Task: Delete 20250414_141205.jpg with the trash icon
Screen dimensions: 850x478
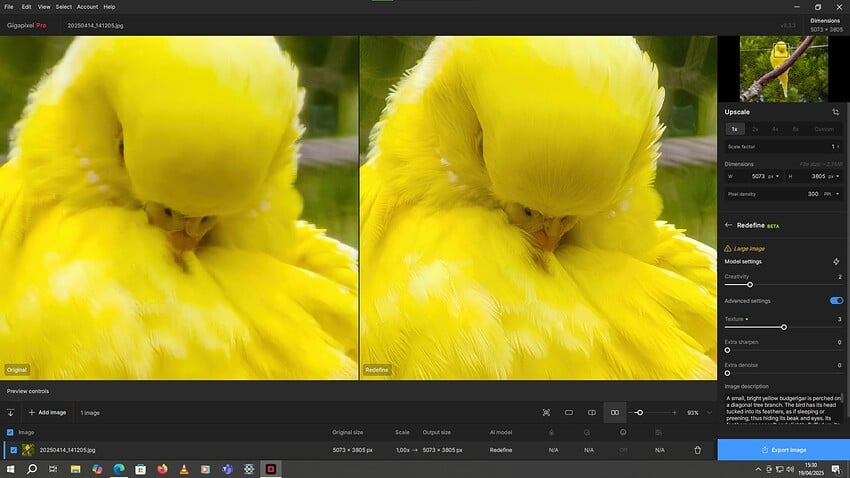Action: click(698, 450)
